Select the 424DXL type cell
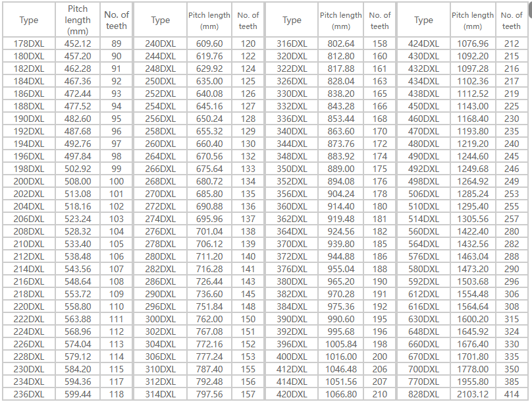The image size is (532, 402). (x=423, y=43)
